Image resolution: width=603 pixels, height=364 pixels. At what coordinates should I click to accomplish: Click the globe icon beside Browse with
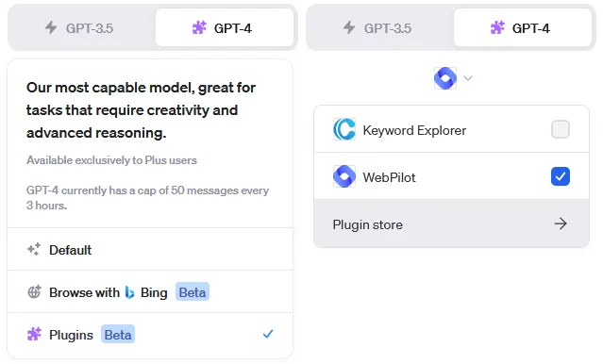(x=34, y=291)
